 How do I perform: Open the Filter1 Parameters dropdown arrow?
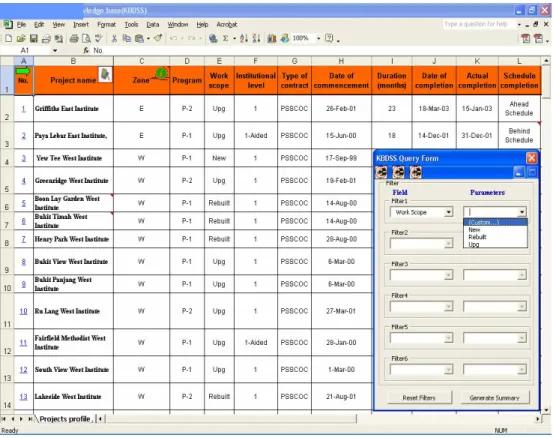[522, 212]
